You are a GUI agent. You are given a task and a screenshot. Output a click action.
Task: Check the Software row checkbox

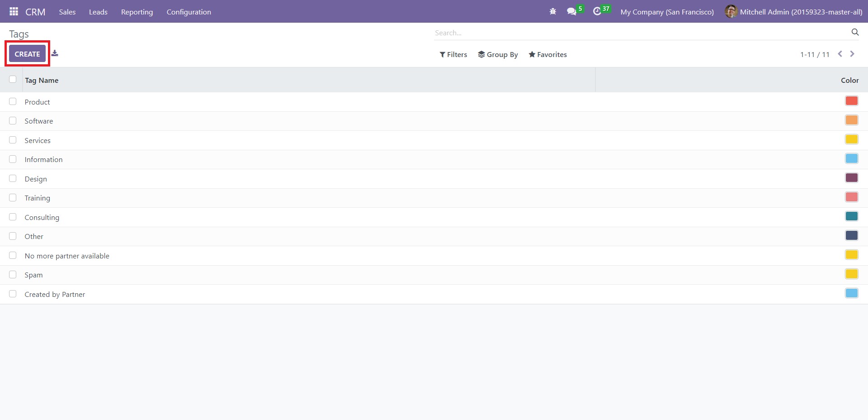tap(13, 120)
